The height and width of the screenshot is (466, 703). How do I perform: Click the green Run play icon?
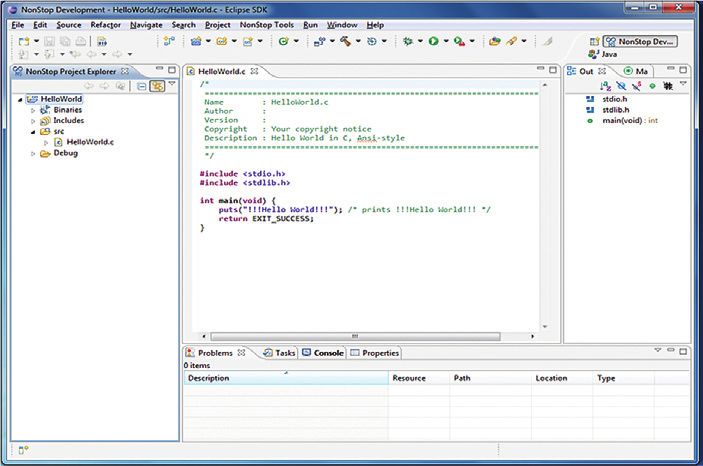[433, 41]
